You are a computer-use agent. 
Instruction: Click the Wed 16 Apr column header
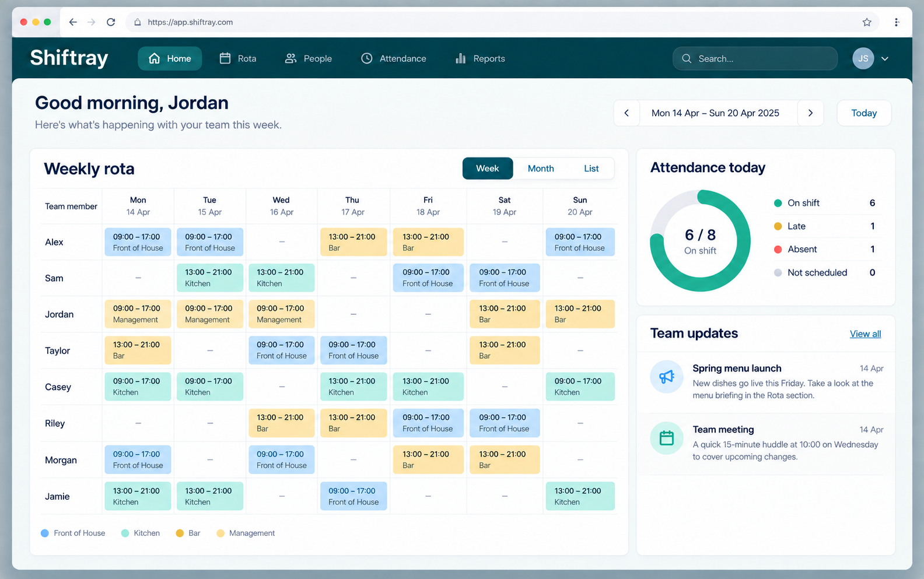(281, 206)
